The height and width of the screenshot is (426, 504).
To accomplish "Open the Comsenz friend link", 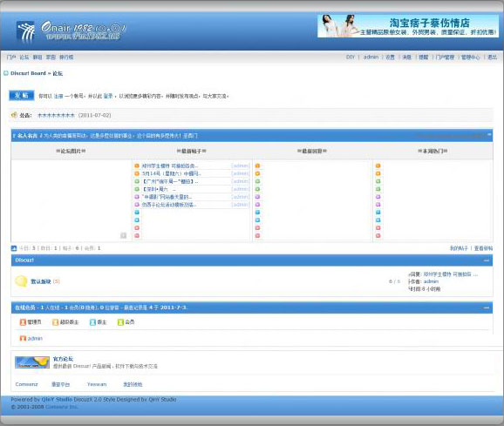I will (x=27, y=384).
